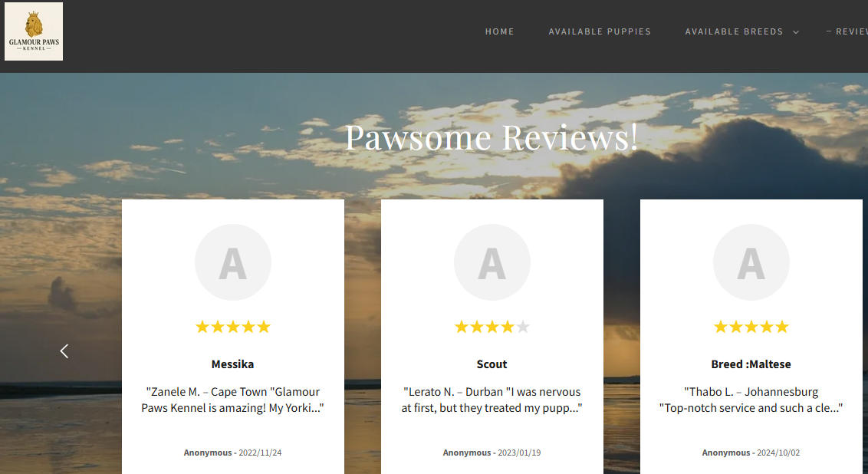Image resolution: width=868 pixels, height=474 pixels.
Task: Click the star rating on Maltese review
Action: tap(751, 327)
